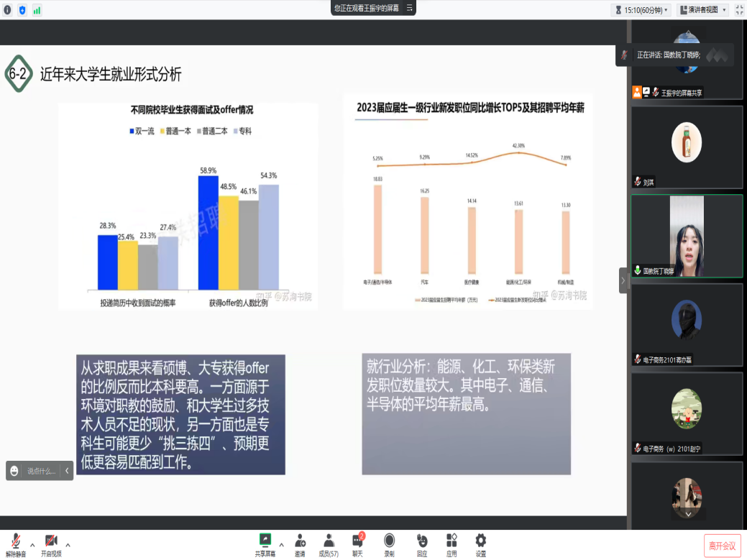This screenshot has height=560, width=747.
Task: Click the chat input field
Action: 41,471
